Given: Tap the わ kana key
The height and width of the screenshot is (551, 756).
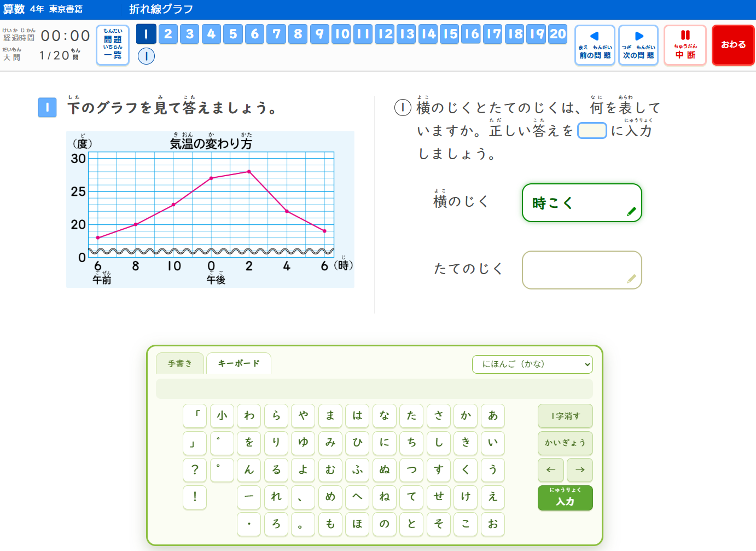Looking at the screenshot, I should [x=249, y=416].
